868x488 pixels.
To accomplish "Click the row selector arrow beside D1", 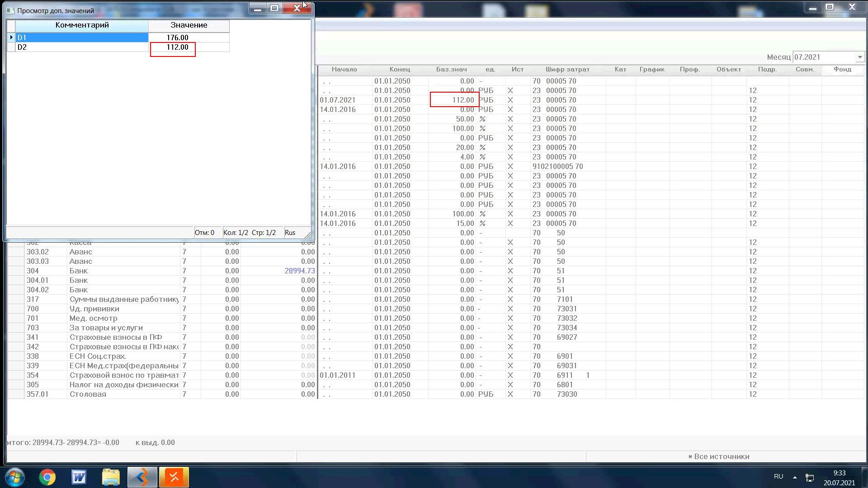I will pyautogui.click(x=11, y=38).
